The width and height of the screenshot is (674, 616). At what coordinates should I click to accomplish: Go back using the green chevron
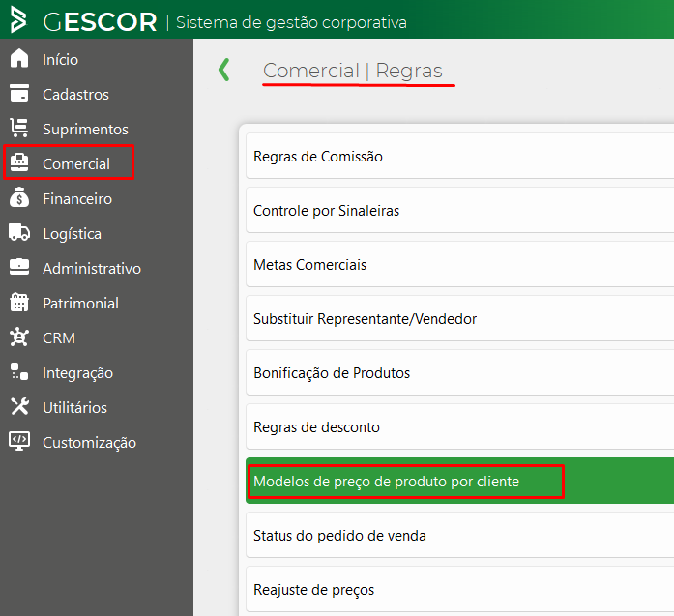pos(224,70)
